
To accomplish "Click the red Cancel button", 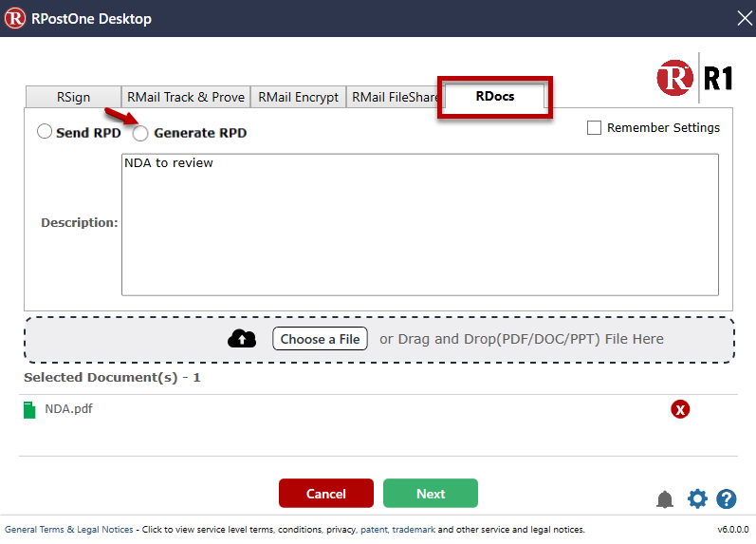I will (x=326, y=494).
